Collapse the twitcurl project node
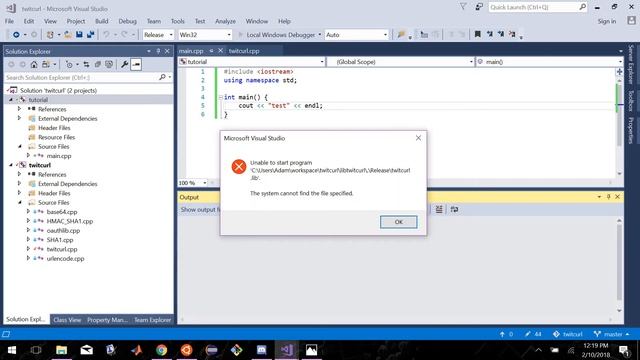640x360 pixels. 11,165
